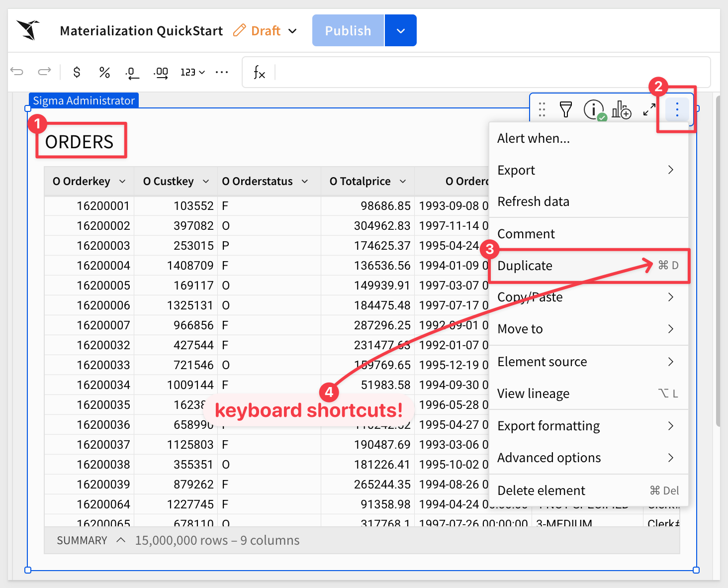Image resolution: width=728 pixels, height=588 pixels.
Task: Click the vertical page scrollbar
Action: pyautogui.click(x=718, y=261)
